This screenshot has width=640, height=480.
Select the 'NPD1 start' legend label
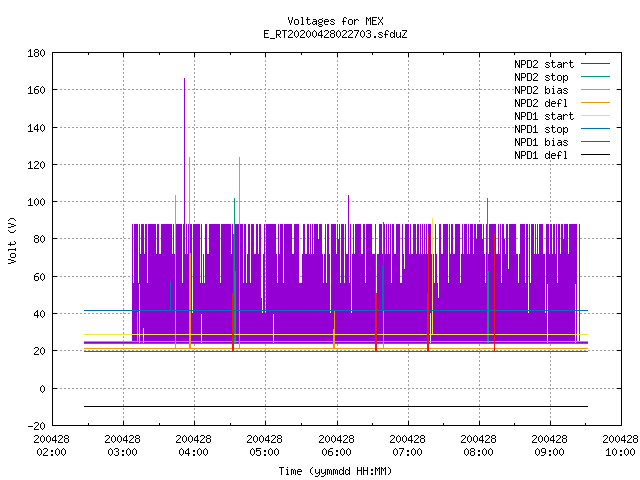[x=544, y=116]
